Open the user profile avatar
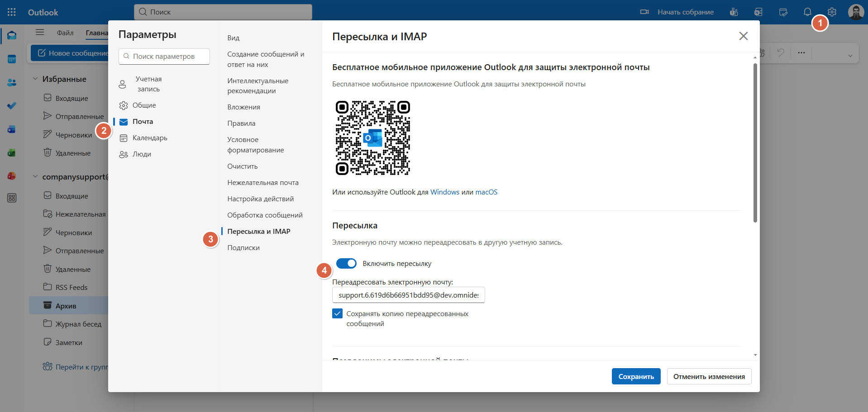 [x=856, y=12]
